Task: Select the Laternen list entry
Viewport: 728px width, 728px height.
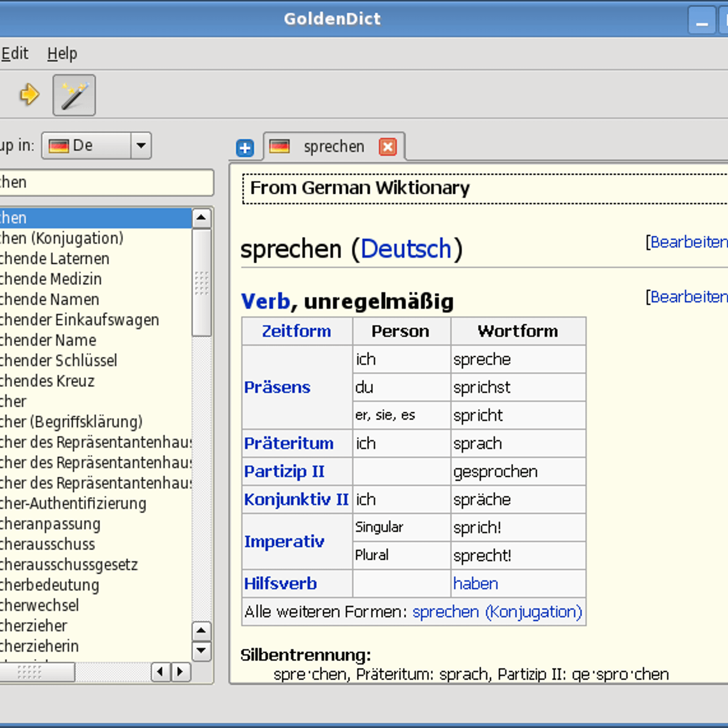Action: (96, 259)
